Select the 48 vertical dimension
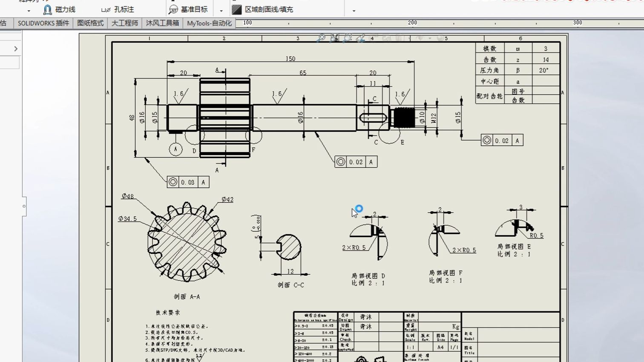 pos(132,118)
